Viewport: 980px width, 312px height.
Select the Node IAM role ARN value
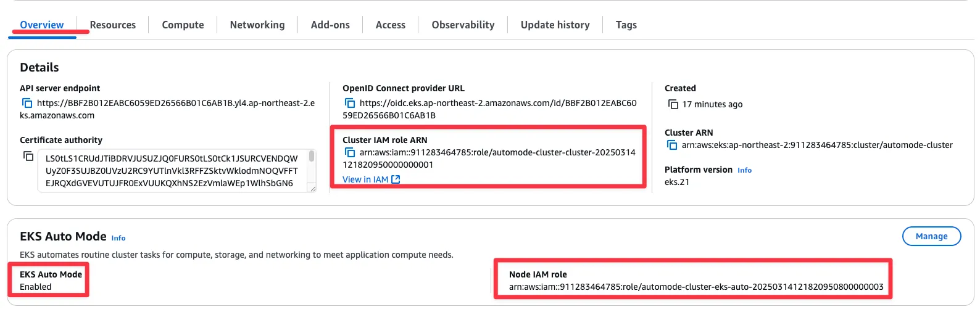(696, 287)
